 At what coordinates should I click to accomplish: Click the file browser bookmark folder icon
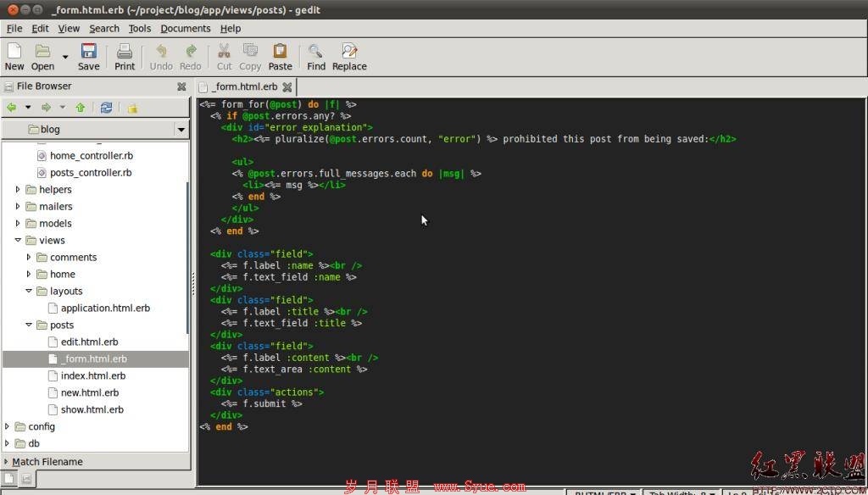coord(132,108)
